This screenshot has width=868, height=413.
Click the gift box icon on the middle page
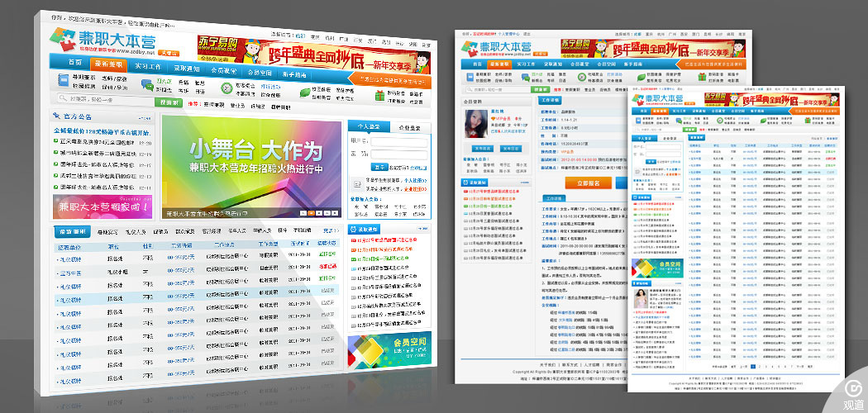point(701,77)
